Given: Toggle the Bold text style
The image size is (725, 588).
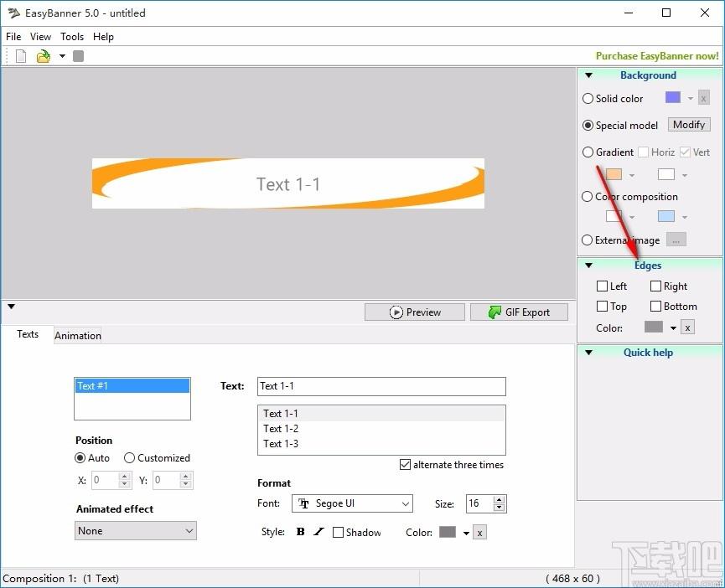Looking at the screenshot, I should click(x=301, y=532).
